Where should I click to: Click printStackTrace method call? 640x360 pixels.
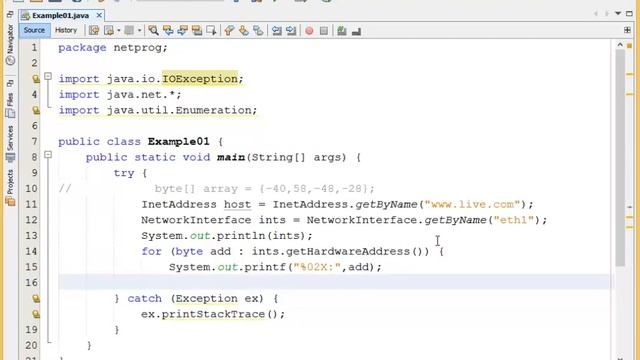pos(213,314)
